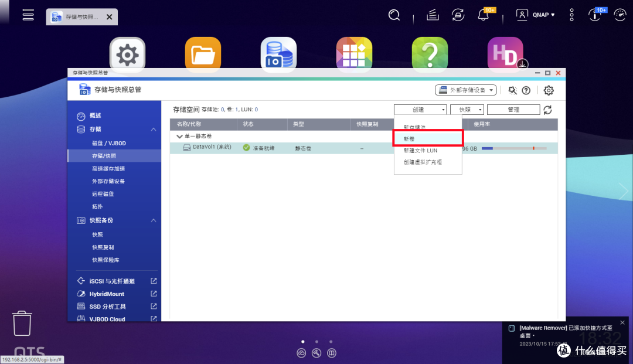Select the DataVol1 (系统) volume row
This screenshot has width=633, height=364.
tap(364, 148)
